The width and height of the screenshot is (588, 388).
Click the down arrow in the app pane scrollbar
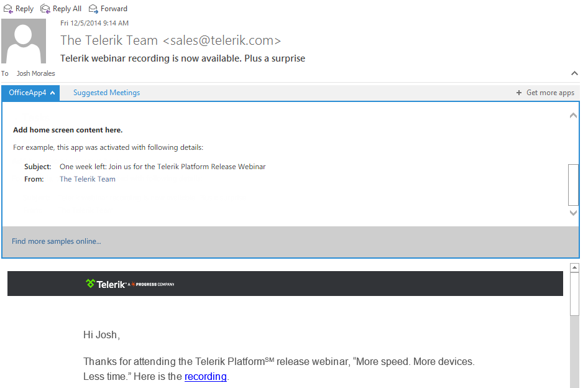coord(573,213)
